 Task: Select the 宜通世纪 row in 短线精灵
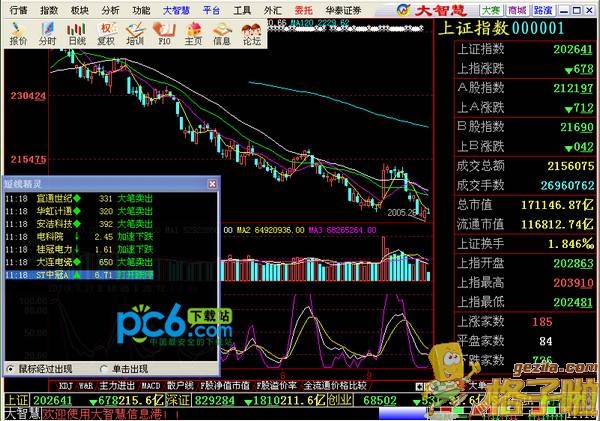point(79,199)
